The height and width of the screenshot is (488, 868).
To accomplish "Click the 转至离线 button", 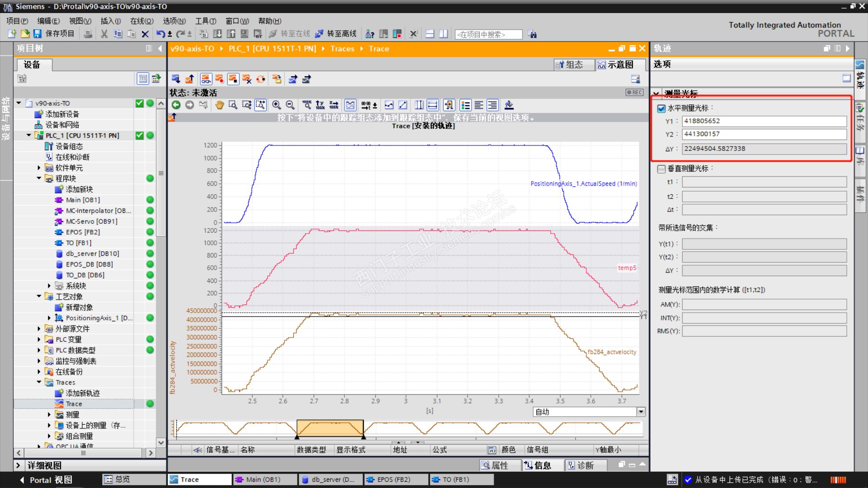I will [336, 34].
